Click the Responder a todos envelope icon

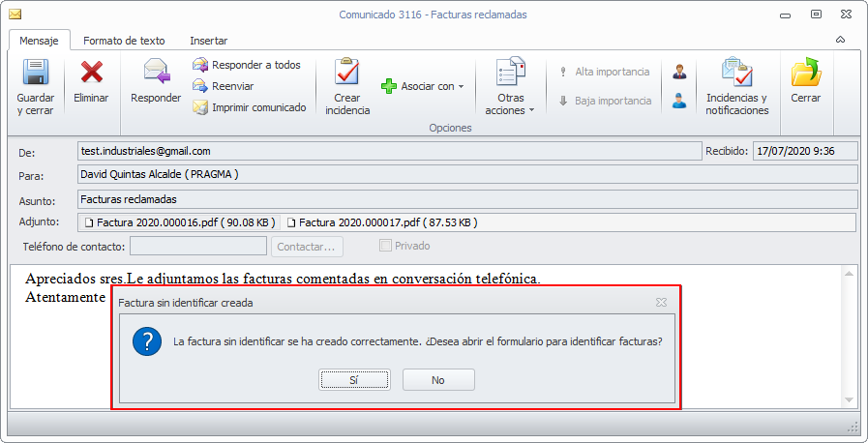pos(200,65)
